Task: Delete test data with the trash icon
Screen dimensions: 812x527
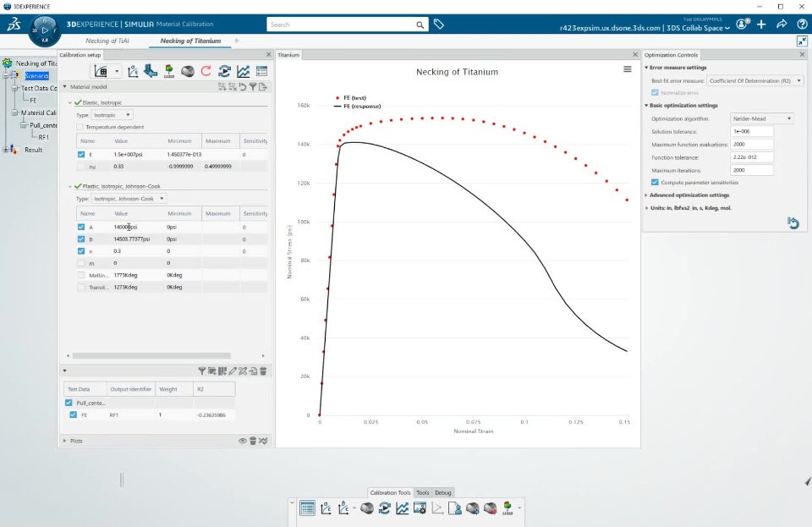Action: 263,371
